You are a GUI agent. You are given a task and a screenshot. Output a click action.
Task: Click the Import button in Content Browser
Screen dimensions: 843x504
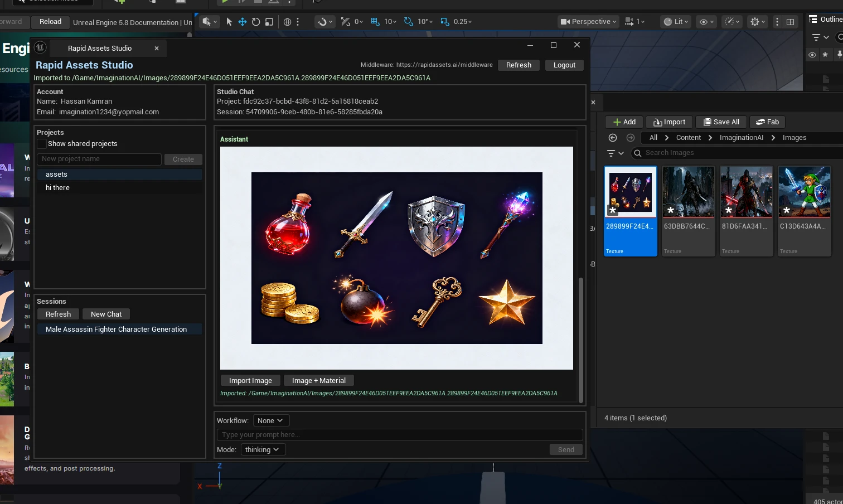click(x=670, y=122)
